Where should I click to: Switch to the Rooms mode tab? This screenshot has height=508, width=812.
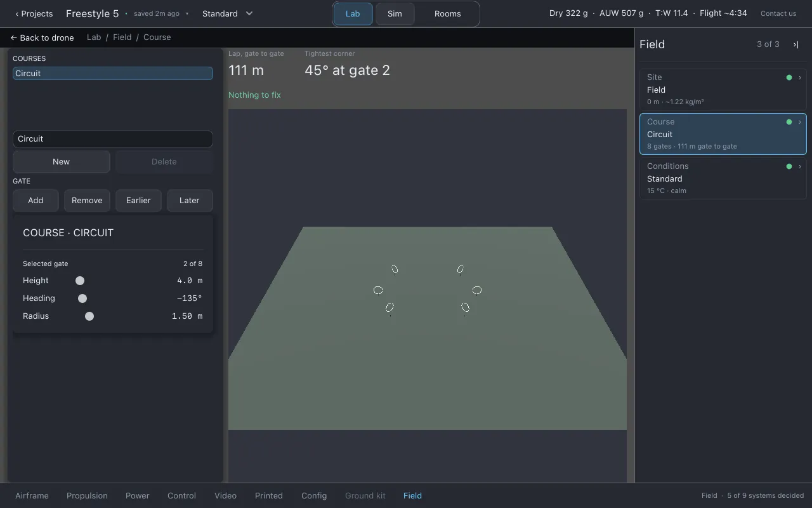447,14
